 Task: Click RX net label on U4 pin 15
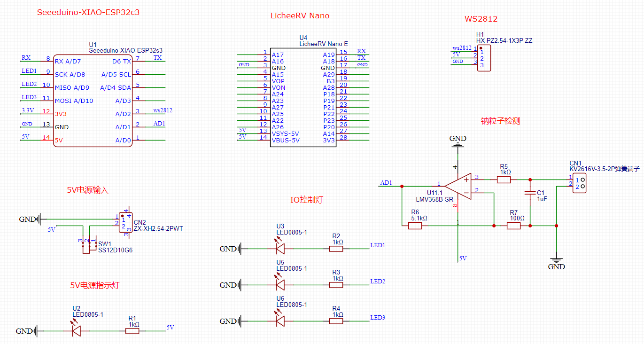pos(361,51)
